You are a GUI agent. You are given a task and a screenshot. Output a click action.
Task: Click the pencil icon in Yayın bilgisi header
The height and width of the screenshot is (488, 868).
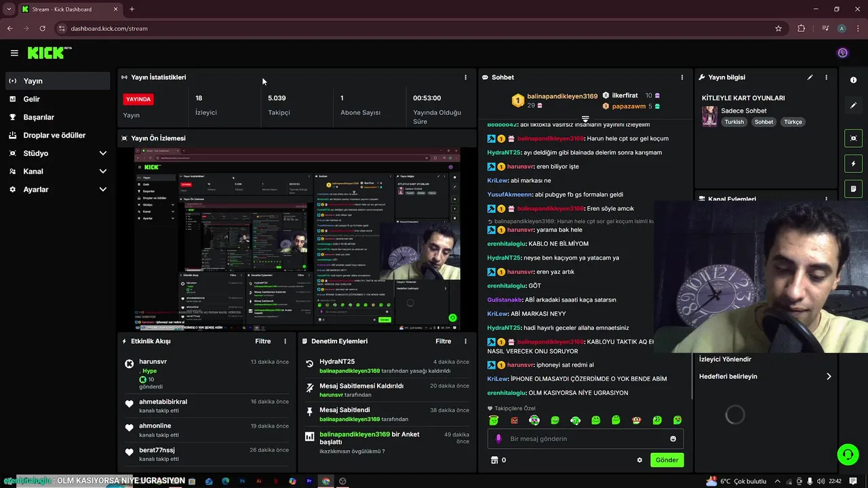(810, 77)
